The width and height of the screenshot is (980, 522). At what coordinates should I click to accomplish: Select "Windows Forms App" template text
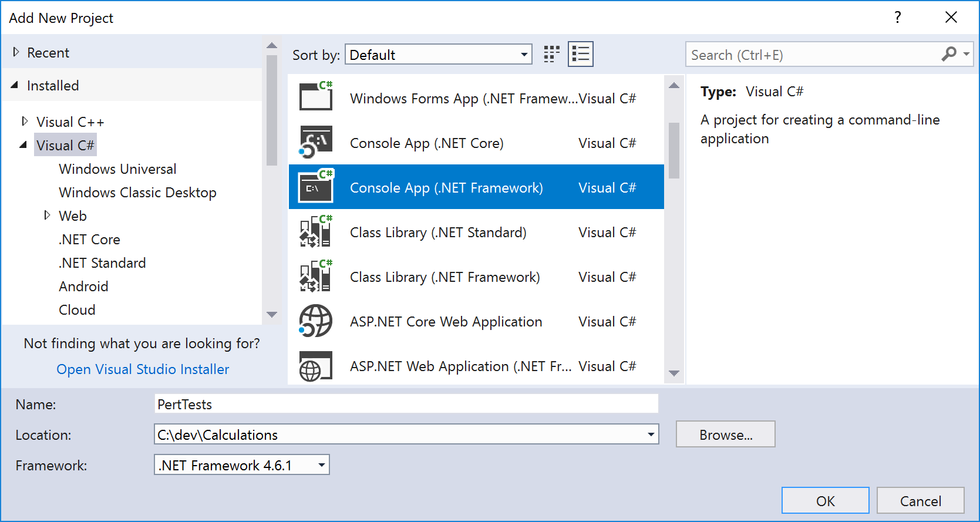(464, 99)
